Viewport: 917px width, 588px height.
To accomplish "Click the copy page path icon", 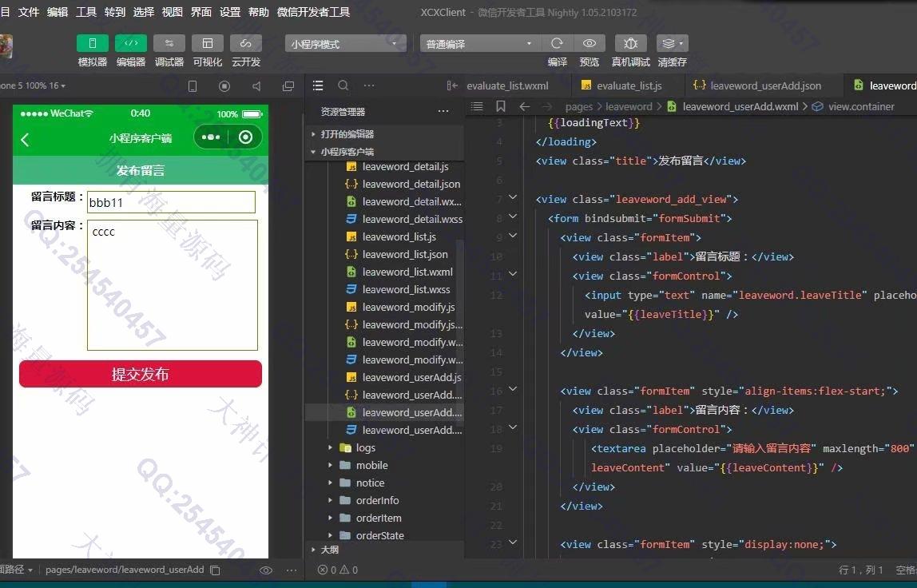I will coord(215,570).
